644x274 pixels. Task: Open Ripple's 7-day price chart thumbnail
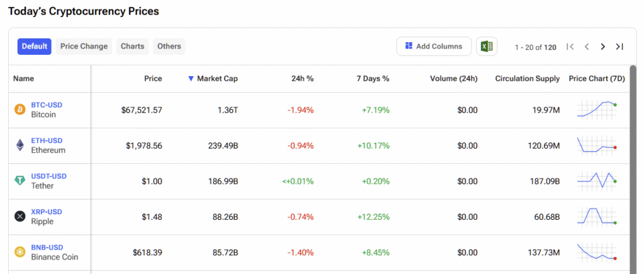[597, 217]
